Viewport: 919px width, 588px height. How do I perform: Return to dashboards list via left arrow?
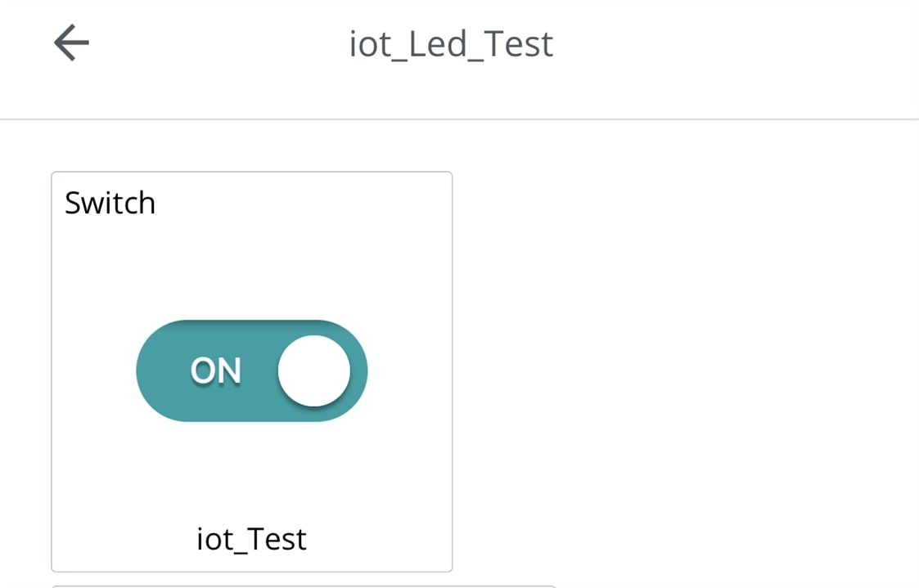tap(71, 43)
